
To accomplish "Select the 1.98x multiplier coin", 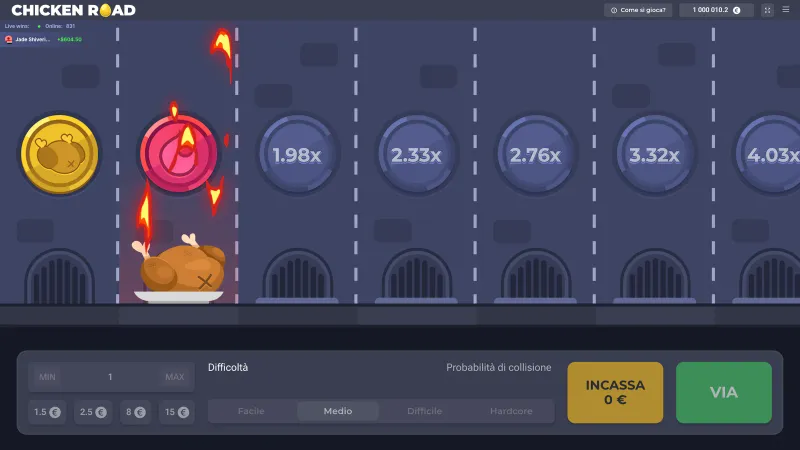I will coord(297,154).
